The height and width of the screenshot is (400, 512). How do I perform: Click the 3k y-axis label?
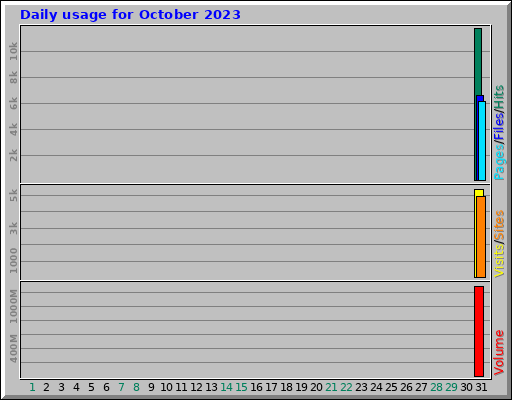pyautogui.click(x=13, y=228)
